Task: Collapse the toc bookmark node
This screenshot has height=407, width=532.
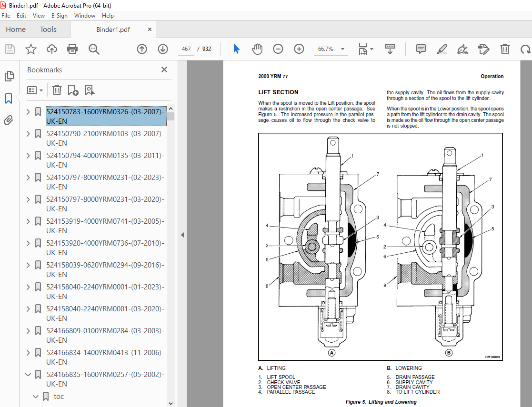Action: 35,396
